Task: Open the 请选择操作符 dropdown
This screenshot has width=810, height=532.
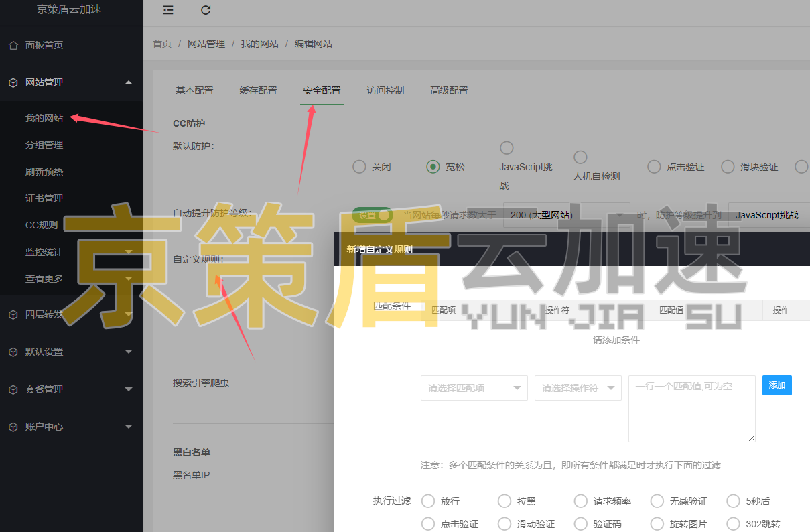Action: pos(578,388)
